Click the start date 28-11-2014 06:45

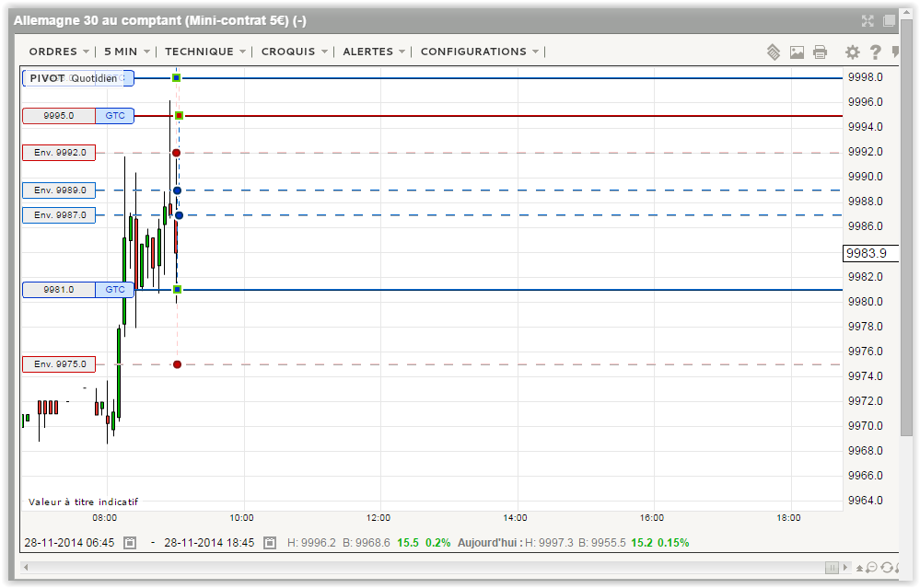(x=69, y=543)
